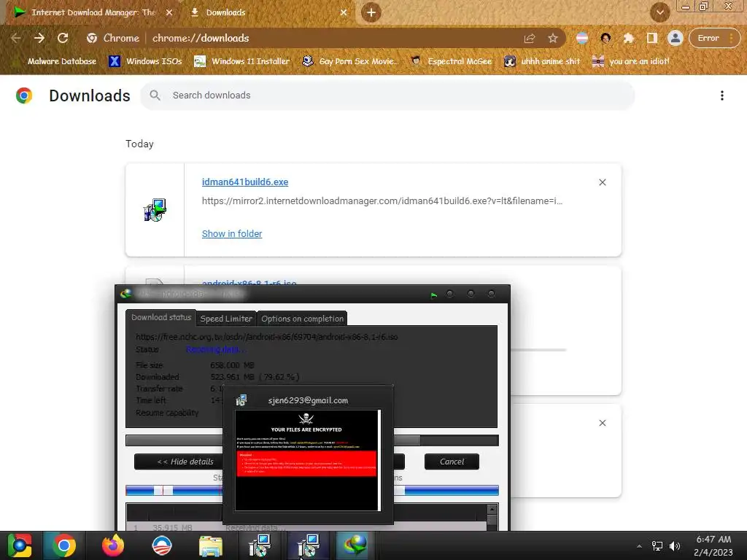Reload the Chrome downloads page

click(x=63, y=38)
